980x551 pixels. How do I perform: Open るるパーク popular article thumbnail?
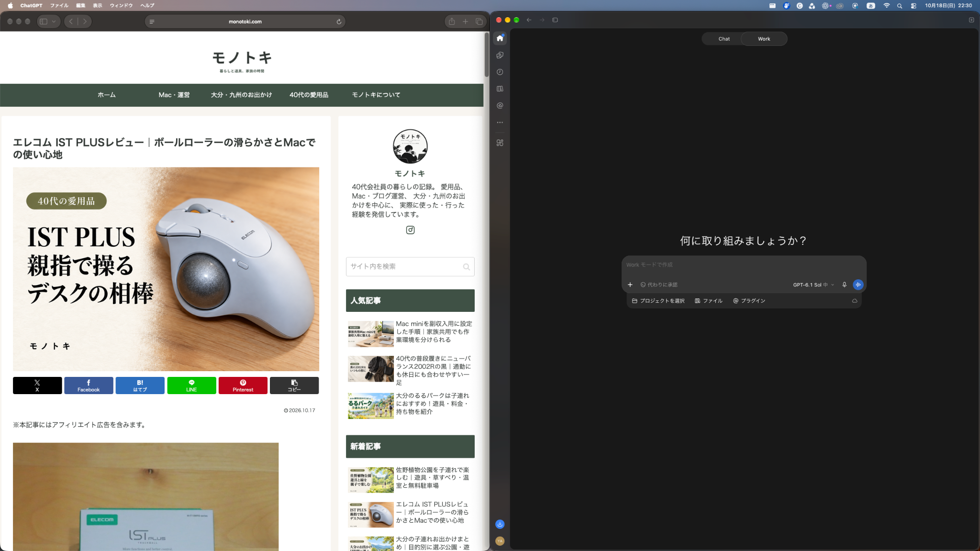point(370,406)
